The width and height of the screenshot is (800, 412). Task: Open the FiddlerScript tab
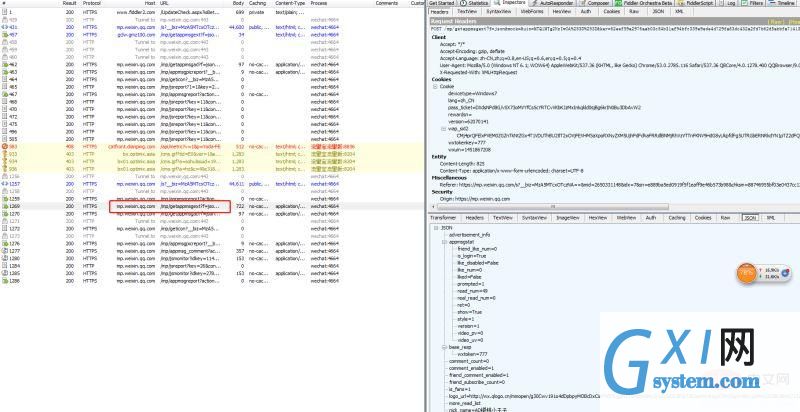[696, 3]
